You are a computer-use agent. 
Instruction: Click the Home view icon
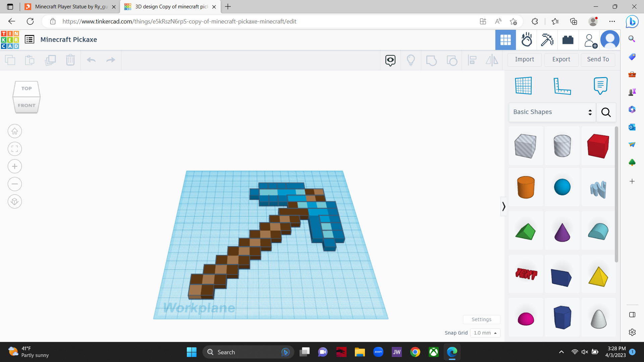(x=14, y=131)
